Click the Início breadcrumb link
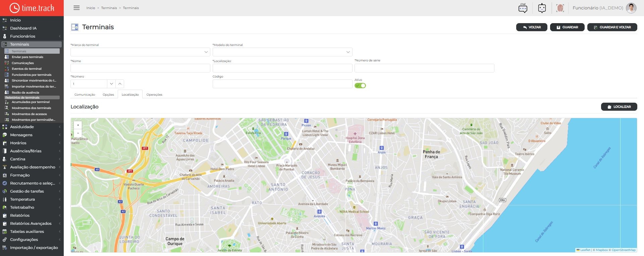This screenshot has height=256, width=644. coord(91,8)
